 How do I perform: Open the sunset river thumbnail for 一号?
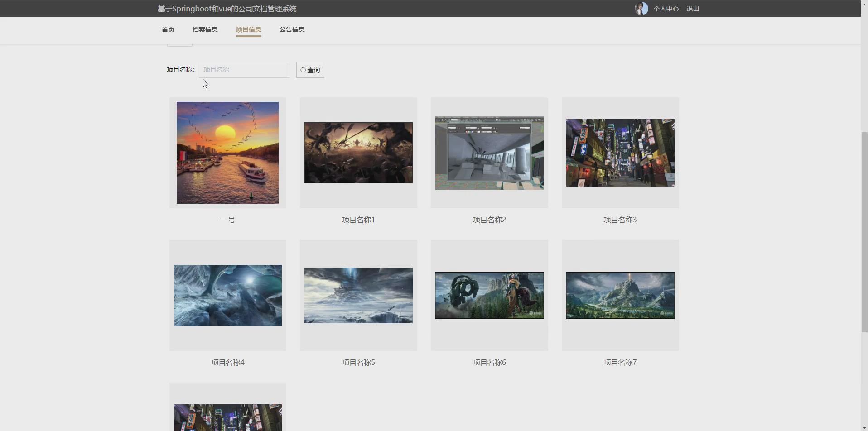[227, 153]
